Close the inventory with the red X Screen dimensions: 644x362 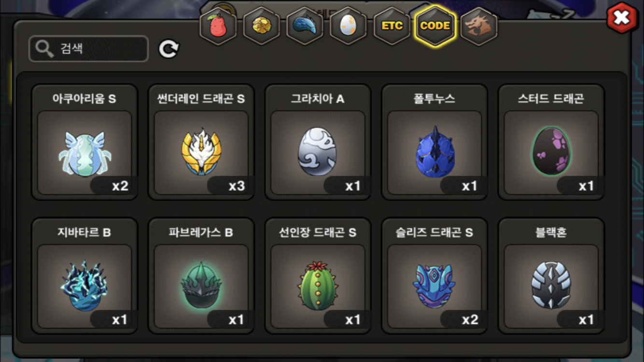(x=622, y=18)
